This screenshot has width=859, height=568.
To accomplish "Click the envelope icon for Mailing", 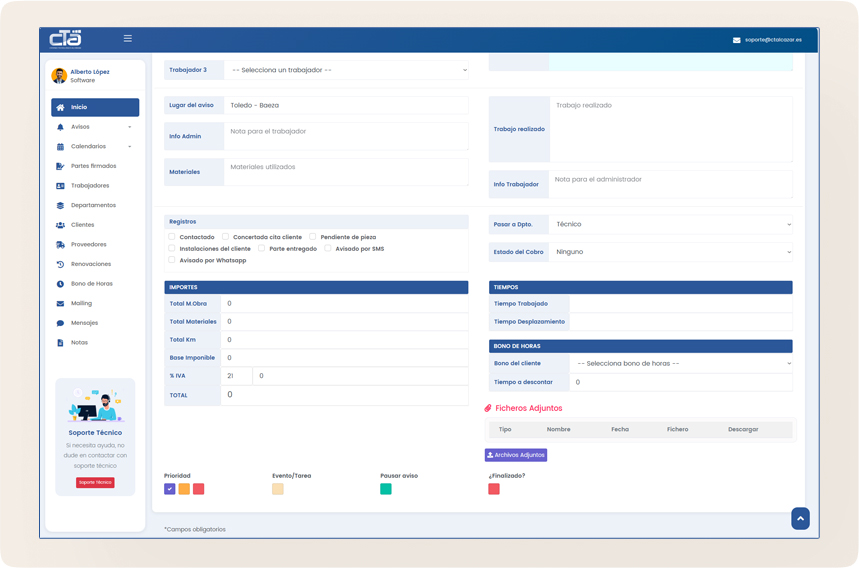I will 60,303.
